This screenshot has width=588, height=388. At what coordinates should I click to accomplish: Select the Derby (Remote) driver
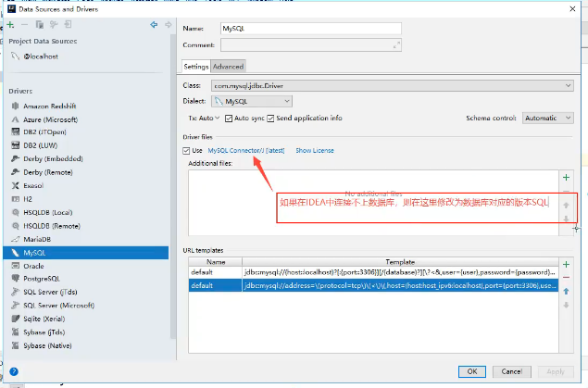point(47,172)
